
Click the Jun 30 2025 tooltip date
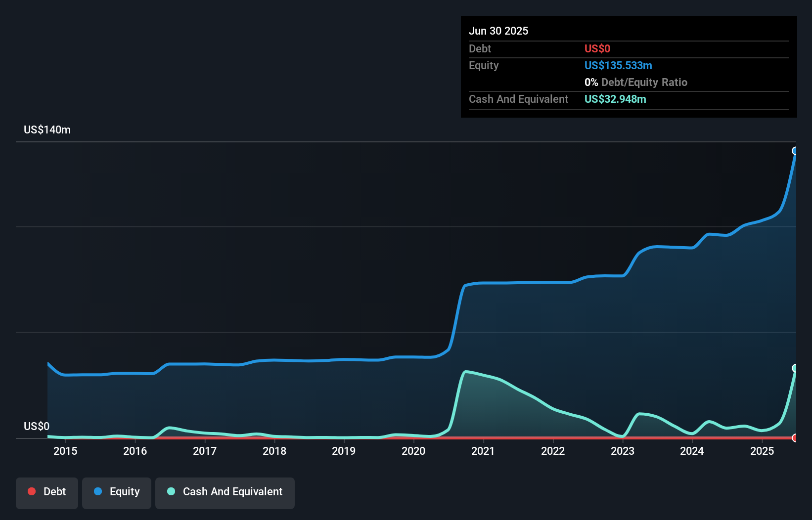498,31
